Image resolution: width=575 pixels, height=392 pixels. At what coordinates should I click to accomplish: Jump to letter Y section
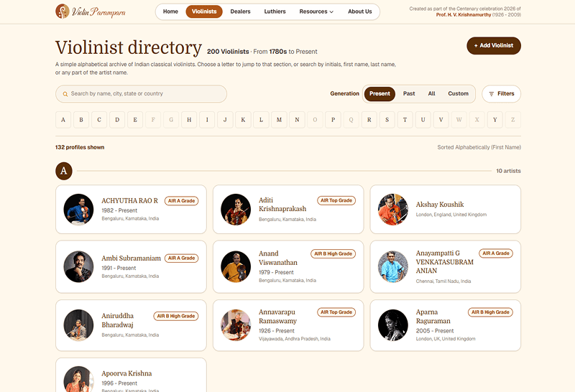494,120
